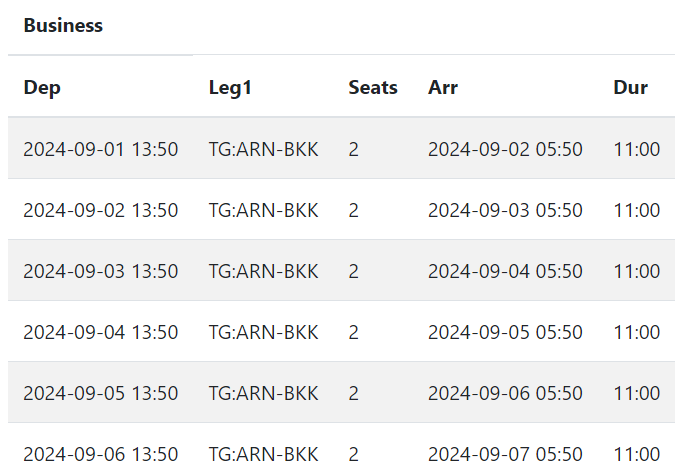The width and height of the screenshot is (682, 474).
Task: Select the 2024-09-07 05:50 arrival cell
Action: click(x=505, y=453)
